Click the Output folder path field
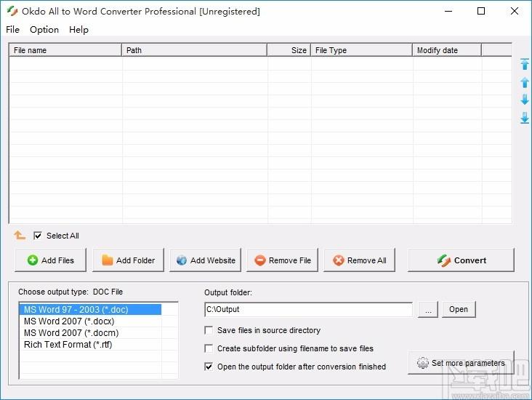This screenshot has width=532, height=400. tap(308, 309)
